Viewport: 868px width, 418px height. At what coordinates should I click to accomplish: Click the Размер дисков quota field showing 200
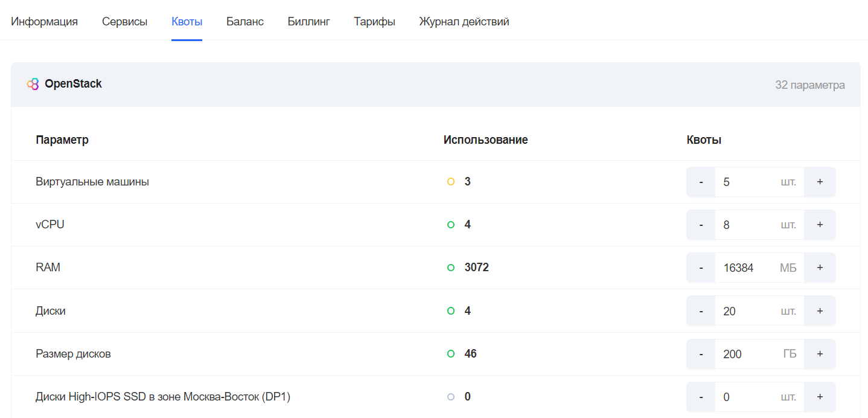click(760, 354)
